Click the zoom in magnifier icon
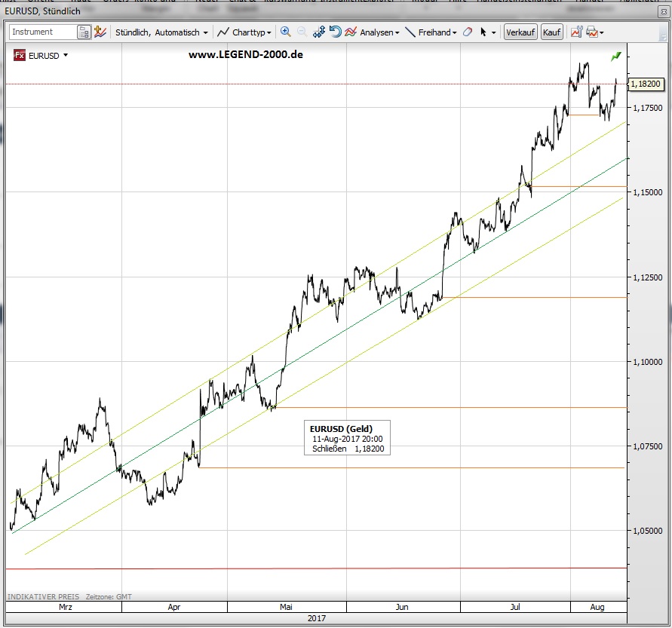672x628 pixels. click(285, 32)
